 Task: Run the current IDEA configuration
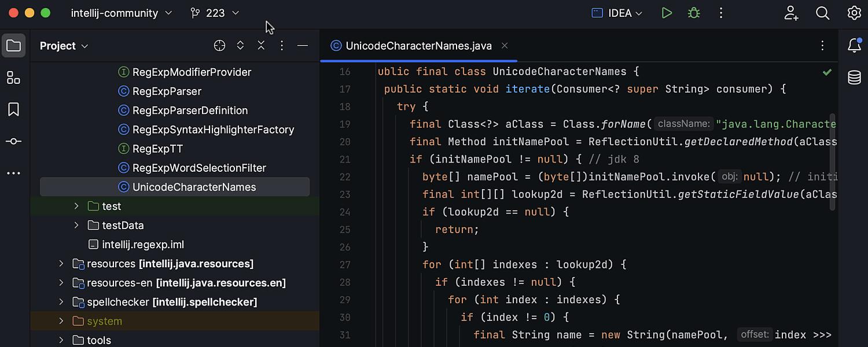667,13
